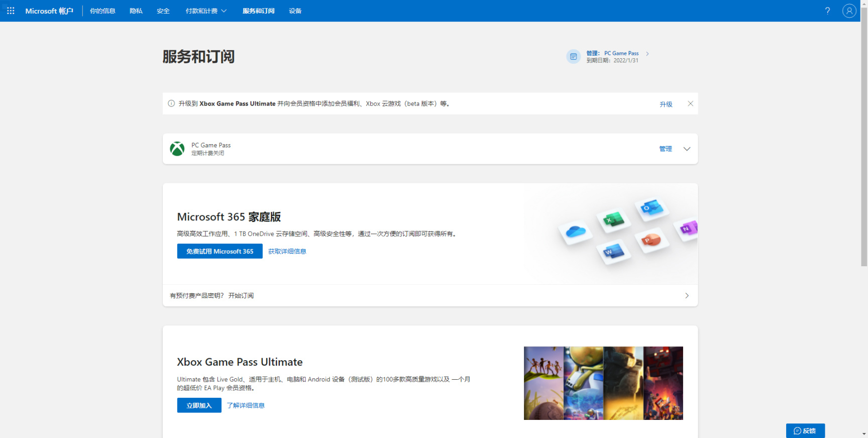Click the Xbox Game Pass Ultimate heading
The image size is (868, 438).
(x=240, y=362)
